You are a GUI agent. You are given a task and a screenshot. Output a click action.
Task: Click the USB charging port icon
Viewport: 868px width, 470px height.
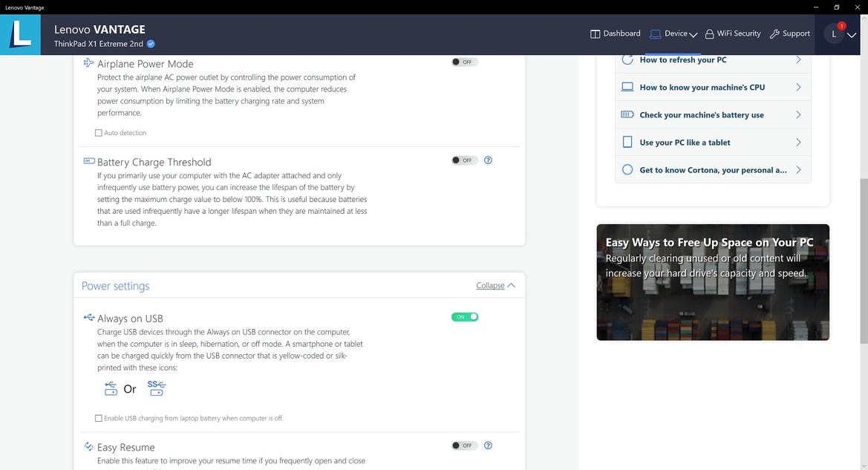tap(111, 388)
